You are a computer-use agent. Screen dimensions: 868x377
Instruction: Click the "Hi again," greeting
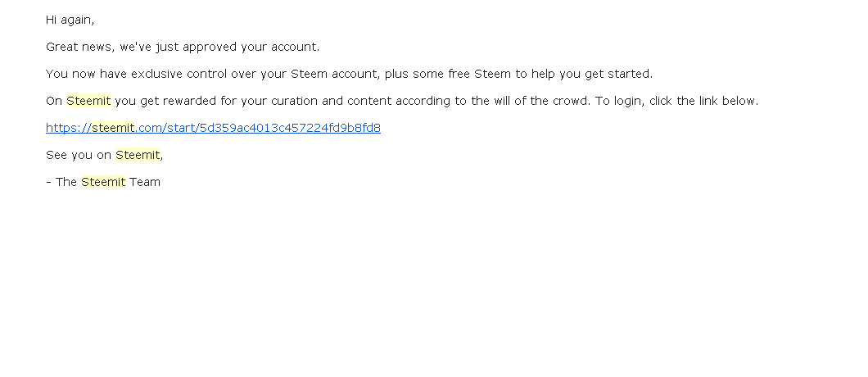pyautogui.click(x=70, y=20)
